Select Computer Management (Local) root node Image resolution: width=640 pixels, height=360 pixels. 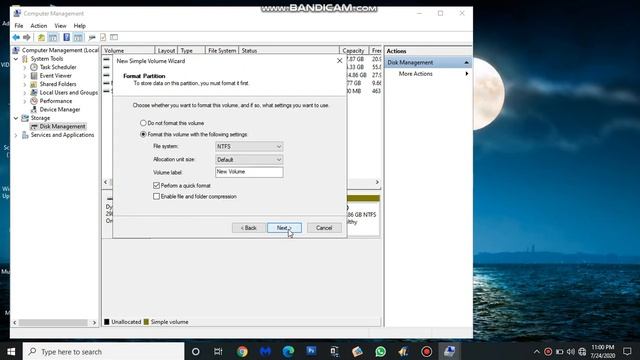[x=60, y=50]
